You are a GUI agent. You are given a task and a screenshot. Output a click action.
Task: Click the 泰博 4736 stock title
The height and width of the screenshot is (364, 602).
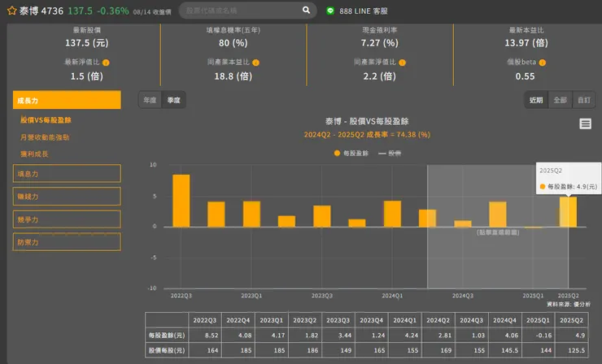pyautogui.click(x=41, y=11)
